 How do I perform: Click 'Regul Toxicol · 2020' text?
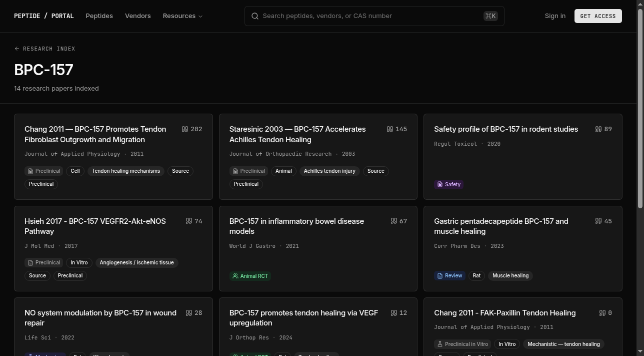467,144
